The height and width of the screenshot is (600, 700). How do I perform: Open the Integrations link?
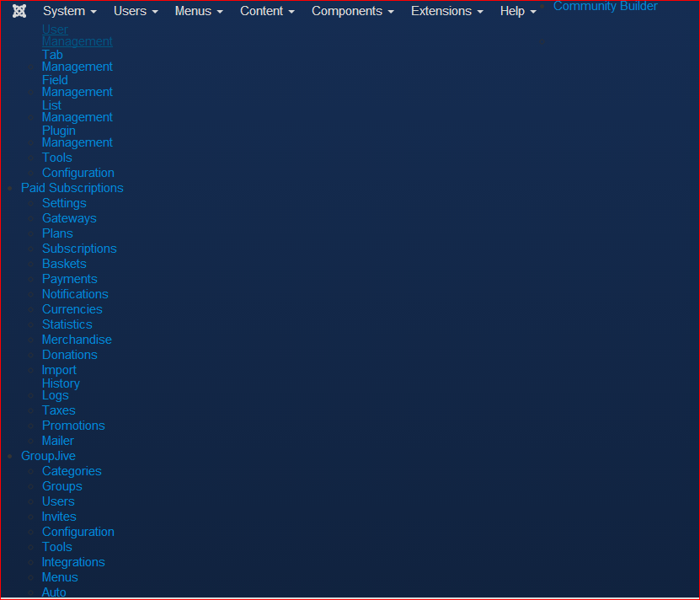tap(73, 562)
